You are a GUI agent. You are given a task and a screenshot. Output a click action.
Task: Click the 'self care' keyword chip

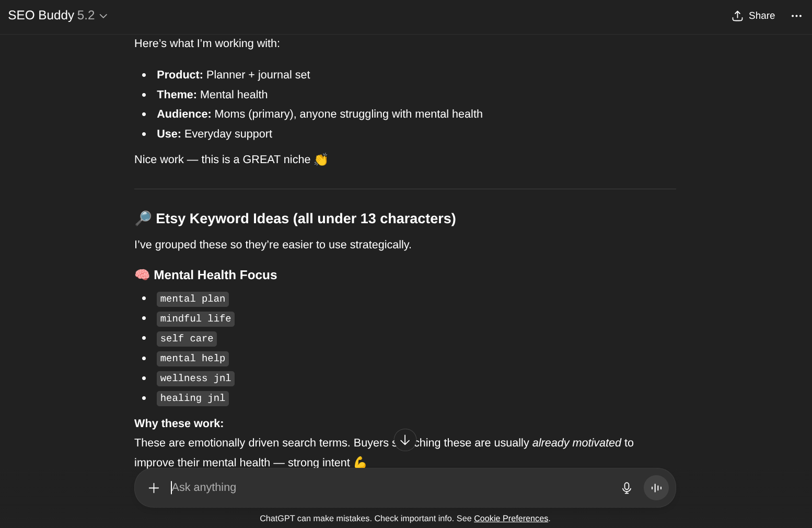187,339
